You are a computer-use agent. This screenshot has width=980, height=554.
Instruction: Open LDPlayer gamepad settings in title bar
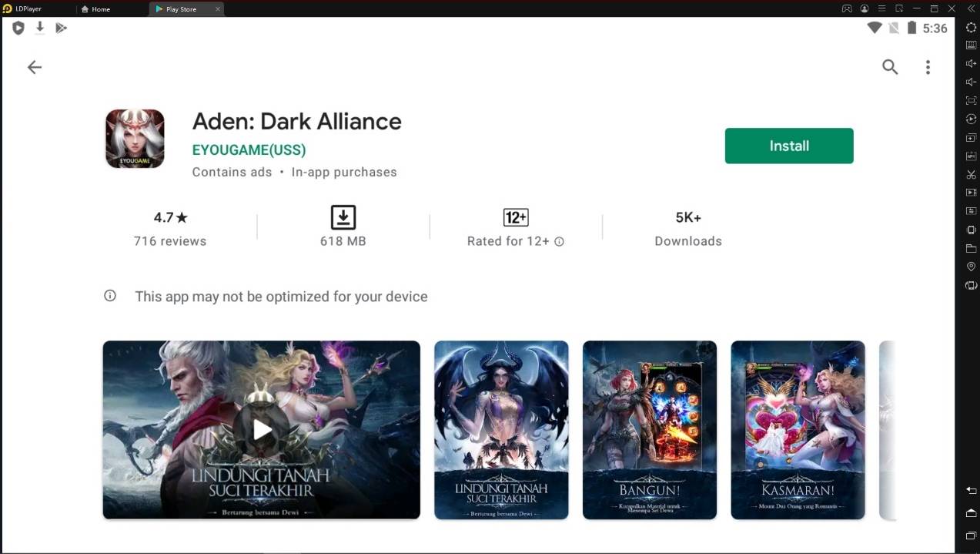tap(847, 8)
